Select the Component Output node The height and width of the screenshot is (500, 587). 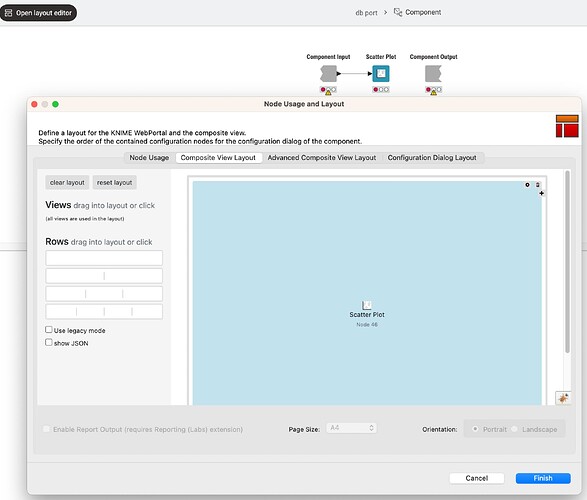[x=433, y=74]
